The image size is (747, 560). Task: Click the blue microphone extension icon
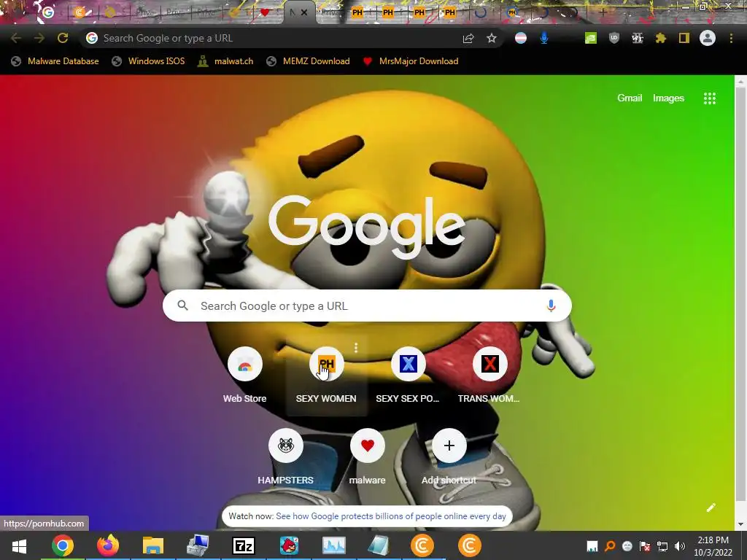coord(544,38)
